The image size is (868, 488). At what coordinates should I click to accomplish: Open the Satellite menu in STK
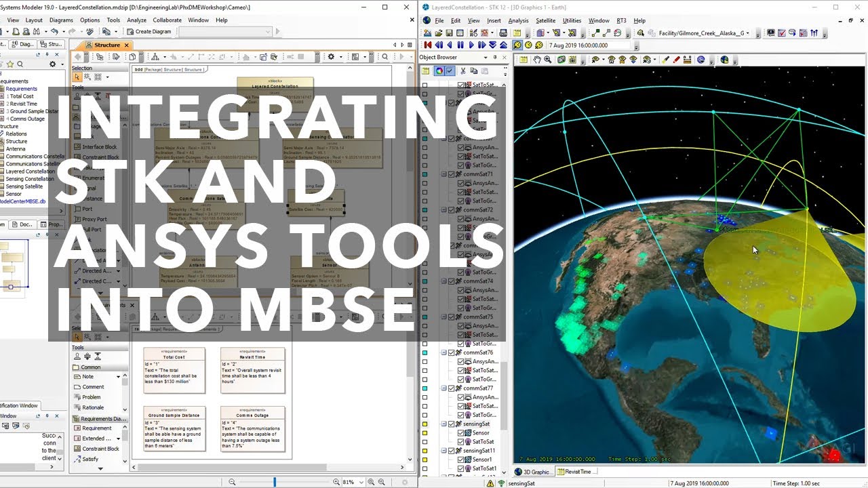click(545, 20)
